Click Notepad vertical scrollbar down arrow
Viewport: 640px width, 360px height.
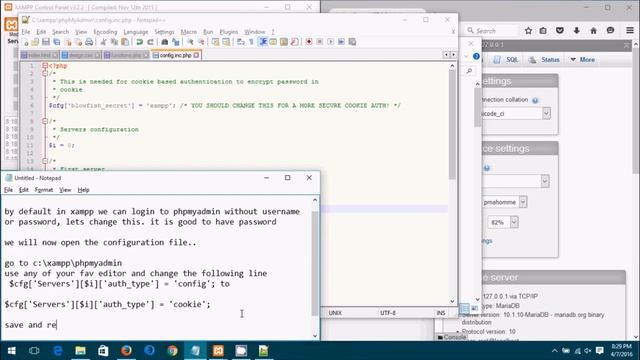(315, 336)
